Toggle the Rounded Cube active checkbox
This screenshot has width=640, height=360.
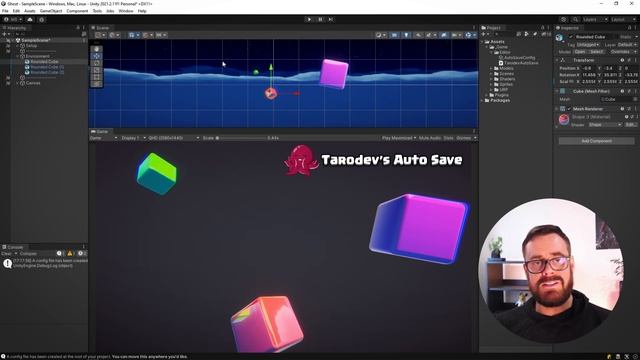[x=571, y=37]
